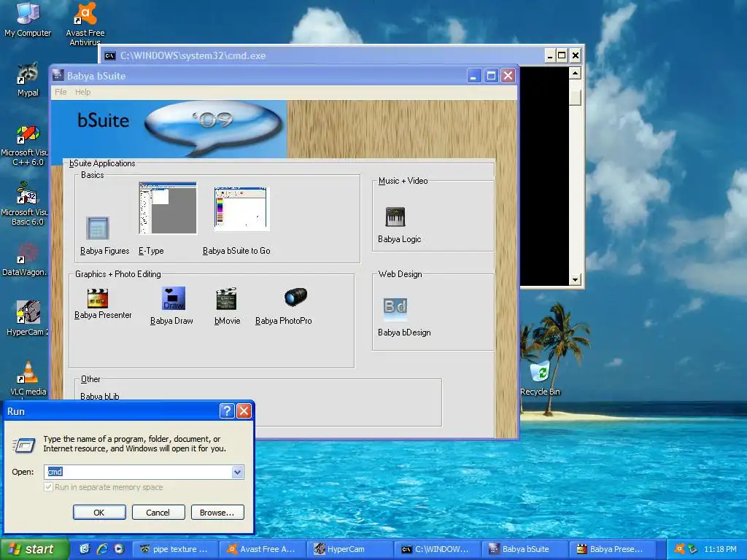
Task: Click the Babya bLib label
Action: [99, 396]
